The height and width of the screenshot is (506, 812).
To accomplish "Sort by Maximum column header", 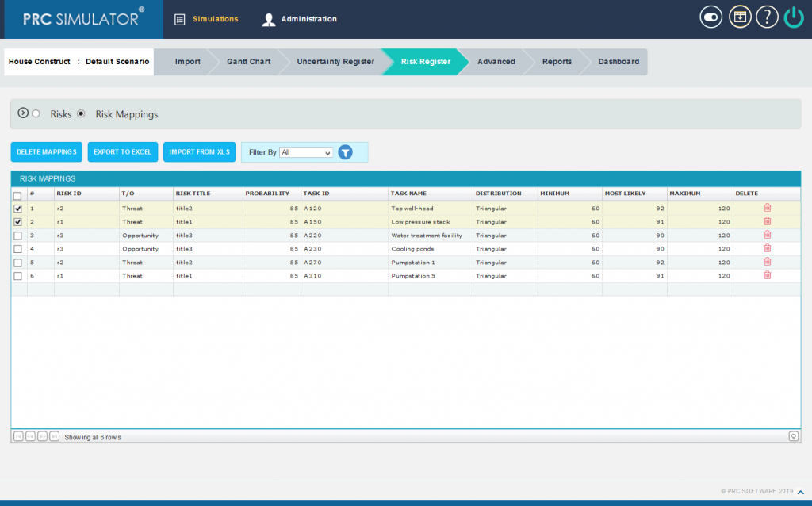I will pos(699,194).
